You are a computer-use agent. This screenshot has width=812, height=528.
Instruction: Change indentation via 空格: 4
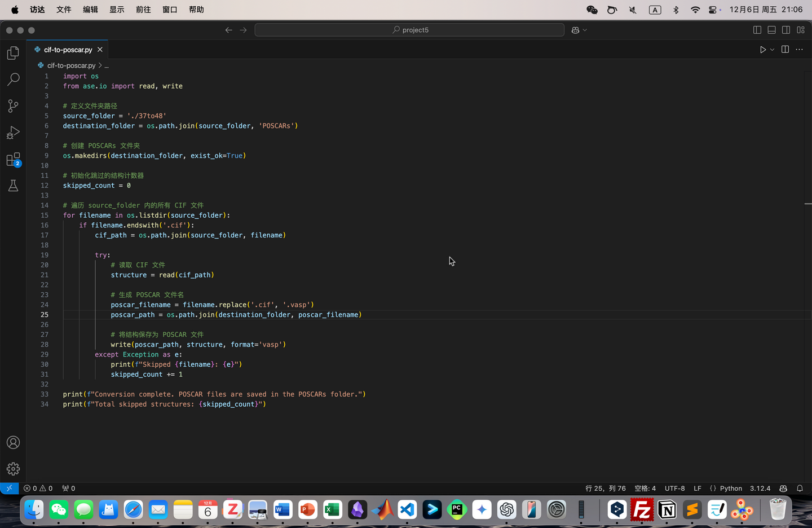[645, 489]
